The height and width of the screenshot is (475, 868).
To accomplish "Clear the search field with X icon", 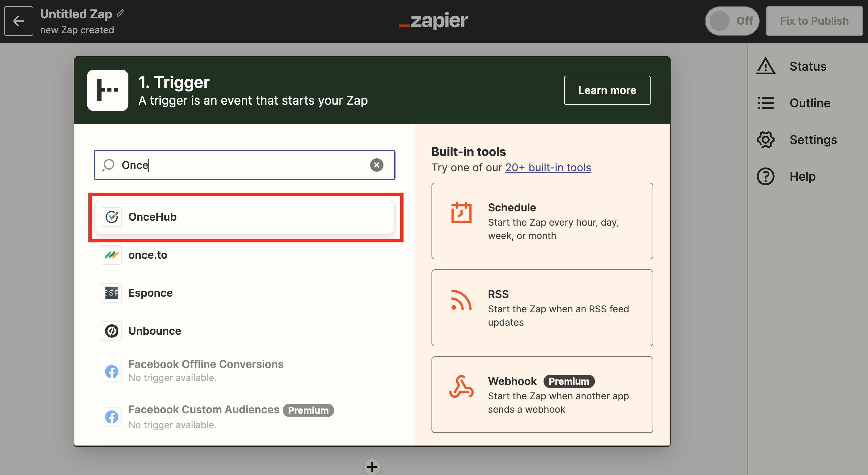I will pyautogui.click(x=377, y=165).
